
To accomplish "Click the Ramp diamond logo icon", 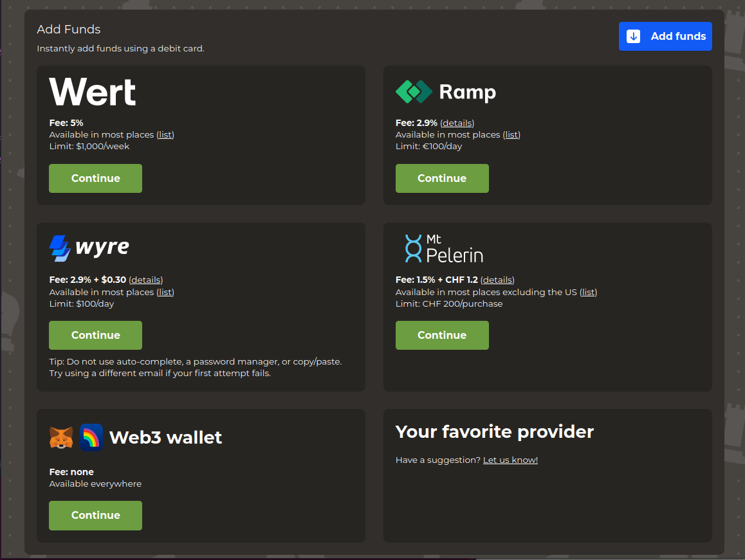I will pos(414,92).
